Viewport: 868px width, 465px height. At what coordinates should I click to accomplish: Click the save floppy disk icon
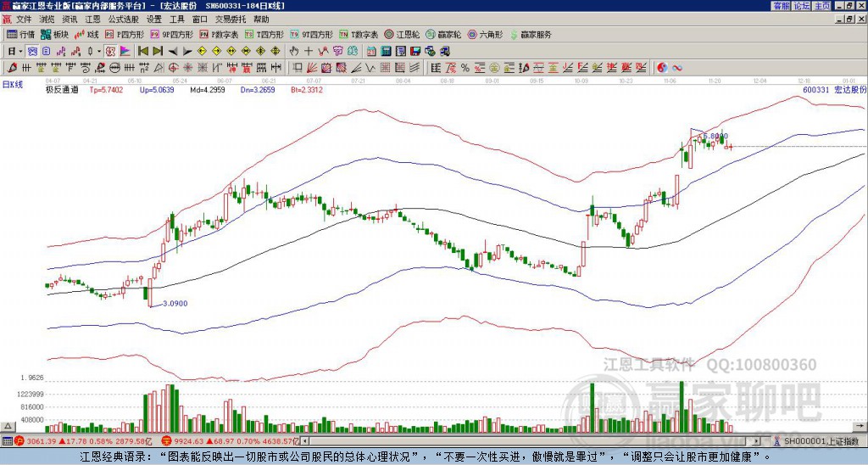(415, 52)
